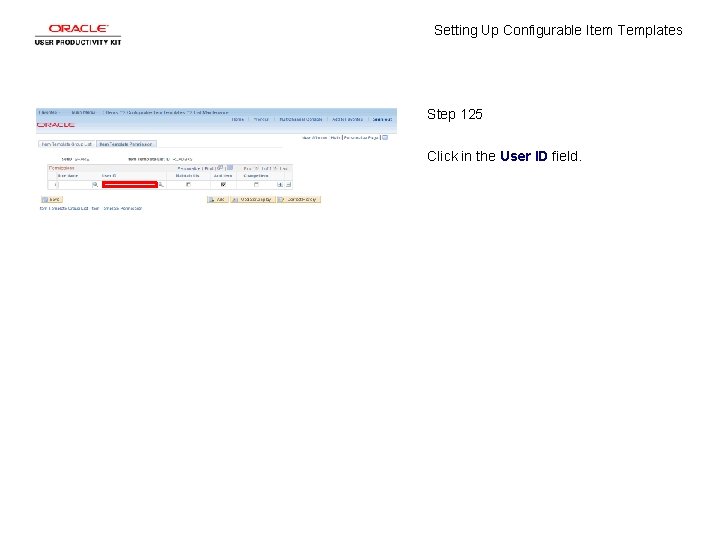The width and height of the screenshot is (720, 540).
Task: Switch to Item Template Group List tab
Action: click(67, 144)
